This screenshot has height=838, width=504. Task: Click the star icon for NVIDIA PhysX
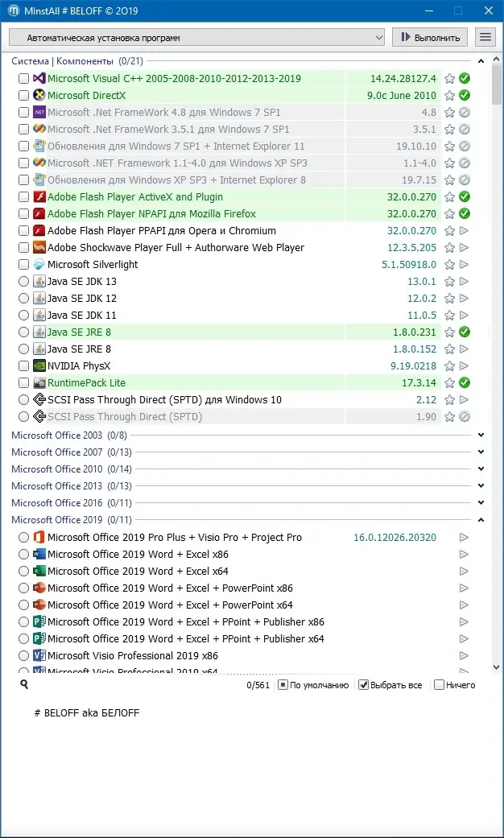coord(449,366)
